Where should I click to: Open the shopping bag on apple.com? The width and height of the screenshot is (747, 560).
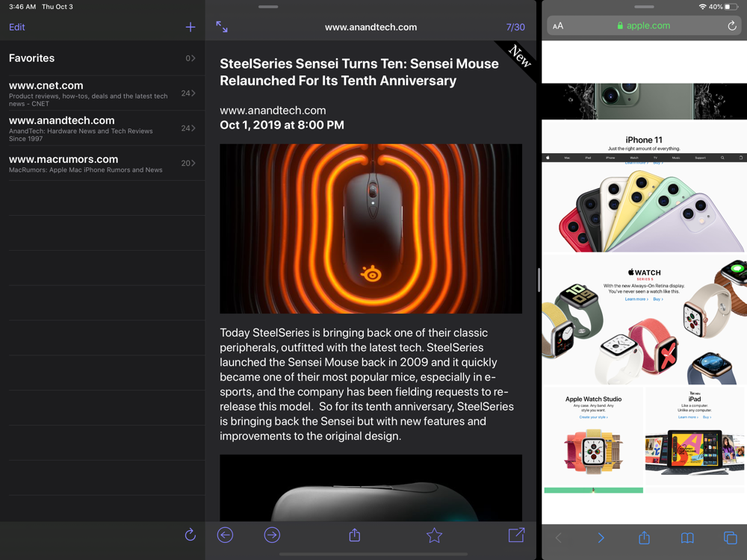click(740, 158)
